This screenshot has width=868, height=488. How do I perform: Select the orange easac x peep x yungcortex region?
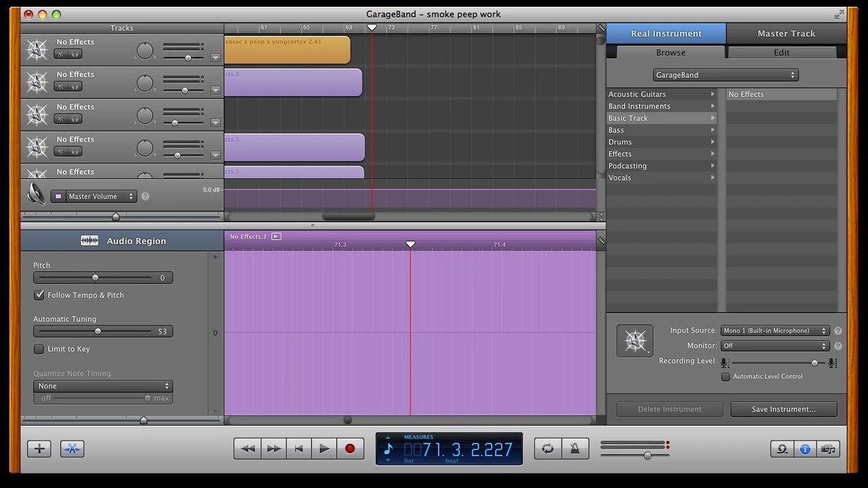tap(288, 50)
